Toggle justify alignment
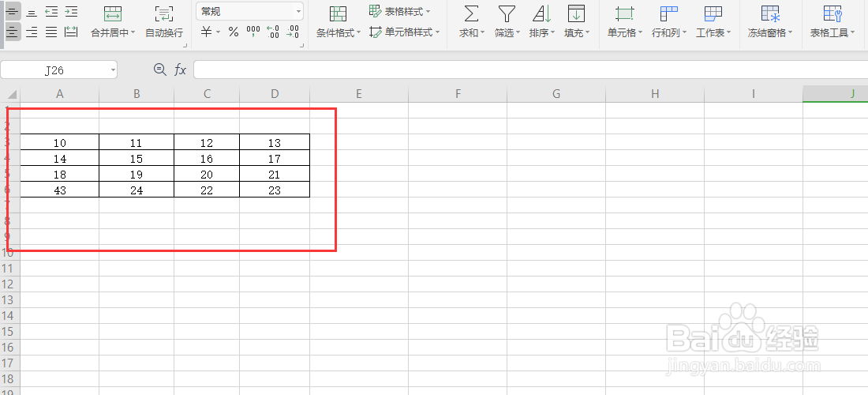Image resolution: width=868 pixels, height=395 pixels. [51, 32]
